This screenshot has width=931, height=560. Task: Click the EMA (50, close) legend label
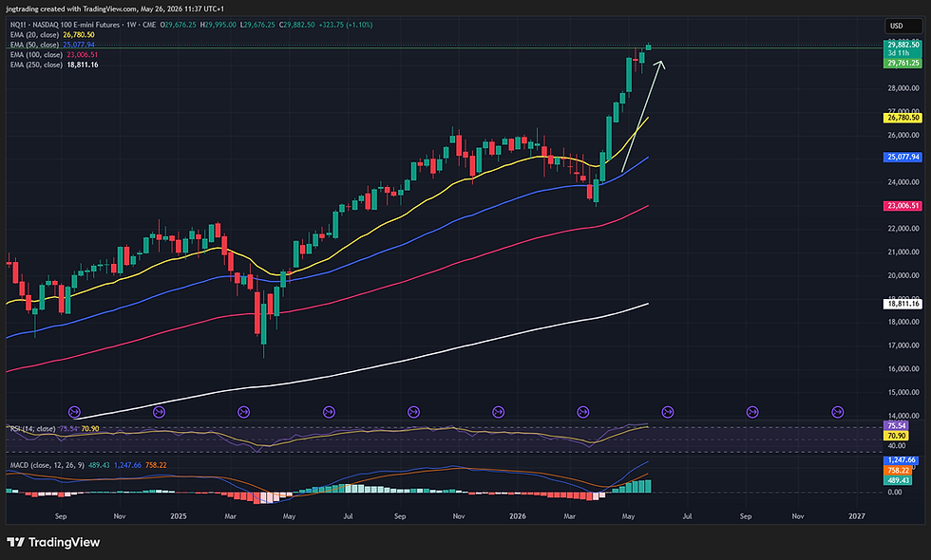pyautogui.click(x=34, y=45)
